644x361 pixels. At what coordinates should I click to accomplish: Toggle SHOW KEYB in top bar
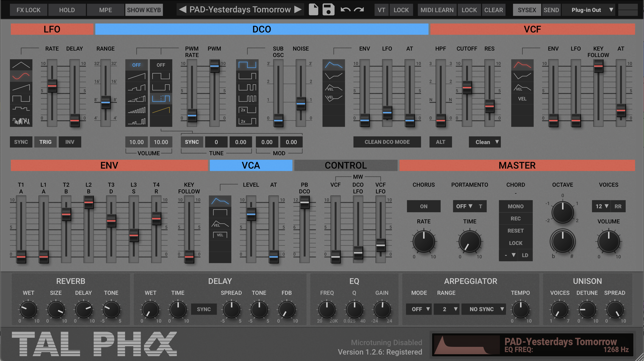pyautogui.click(x=144, y=10)
